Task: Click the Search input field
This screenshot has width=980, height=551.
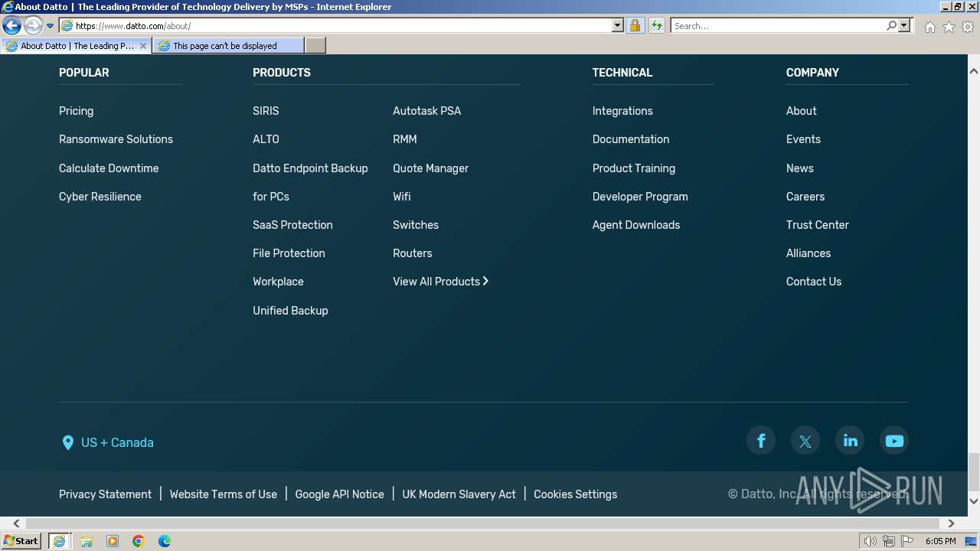Action: [778, 25]
